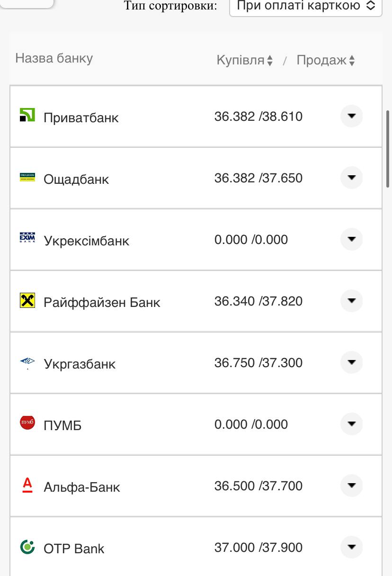Viewport: 392px width, 576px height.
Task: Click the Ощадбанк logo icon
Action: point(27,177)
